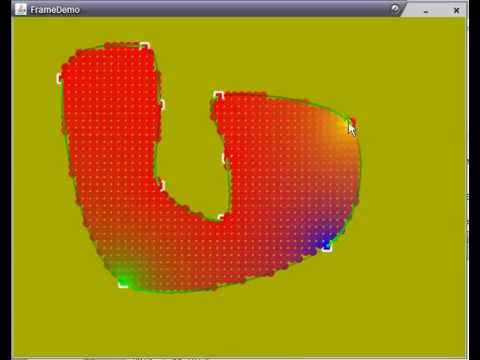Select the upper white handle on the left arm's inner edge

pos(162,105)
